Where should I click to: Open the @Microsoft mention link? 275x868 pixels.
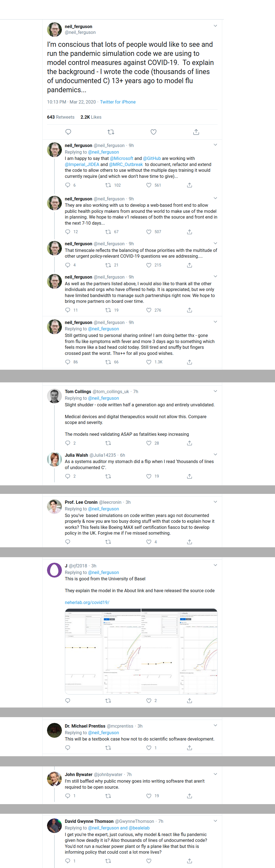click(122, 158)
